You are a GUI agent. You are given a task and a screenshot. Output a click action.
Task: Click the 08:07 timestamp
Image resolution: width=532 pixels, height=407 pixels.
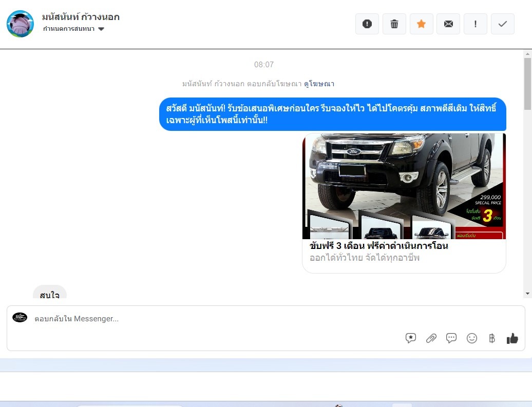264,65
